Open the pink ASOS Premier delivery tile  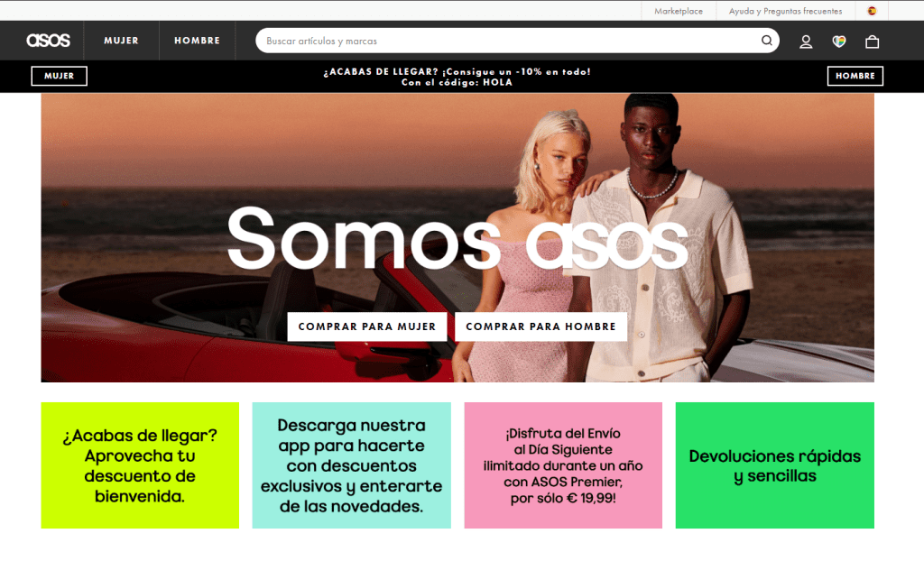coord(563,465)
